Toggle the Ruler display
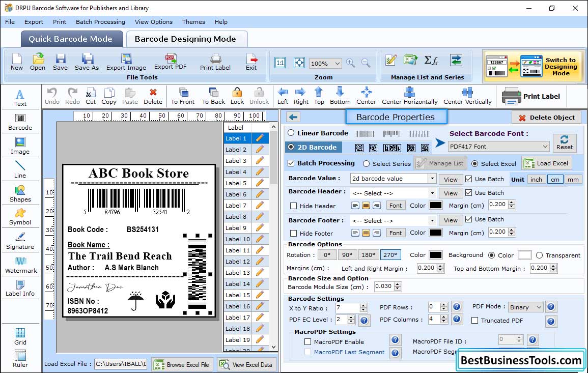The height and width of the screenshot is (373, 588). (x=20, y=359)
